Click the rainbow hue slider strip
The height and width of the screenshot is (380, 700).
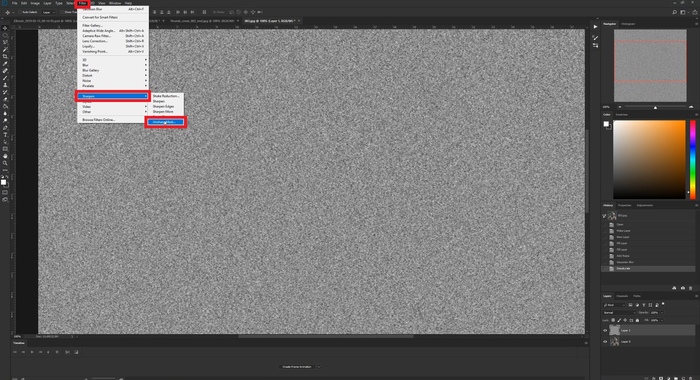693,159
